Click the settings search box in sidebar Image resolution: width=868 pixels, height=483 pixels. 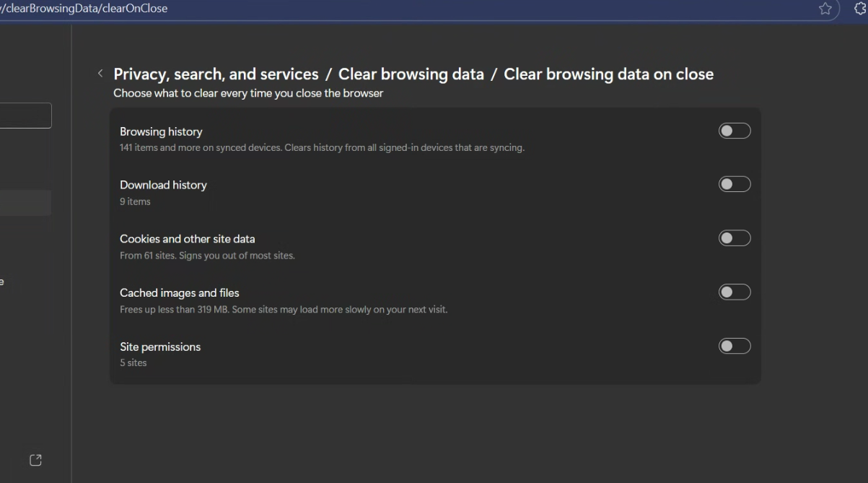[x=25, y=116]
